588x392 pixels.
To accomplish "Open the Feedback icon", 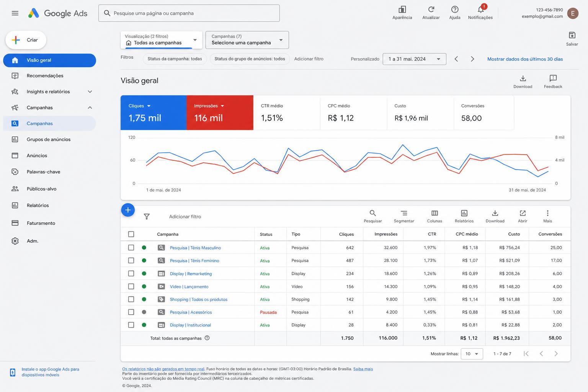I will [x=553, y=78].
